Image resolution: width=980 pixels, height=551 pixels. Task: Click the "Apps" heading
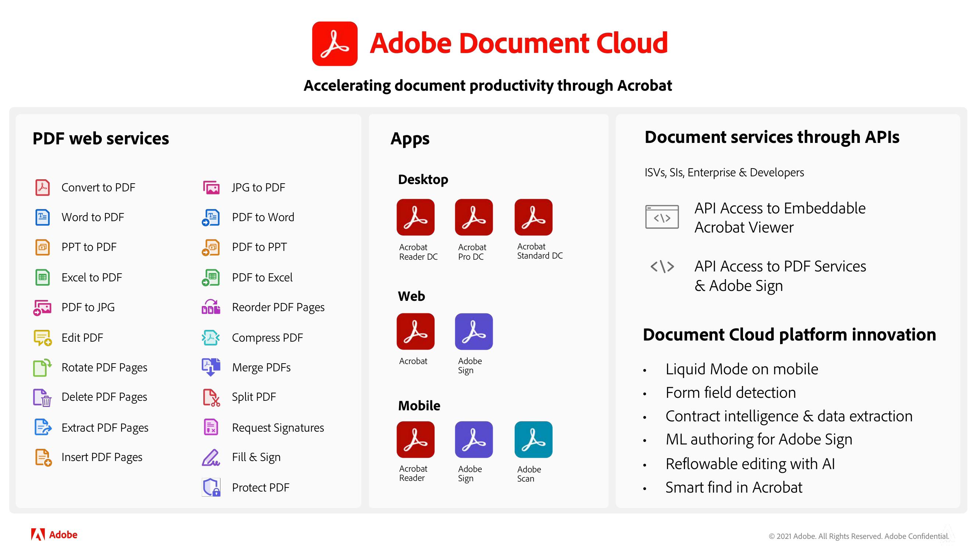click(x=410, y=139)
